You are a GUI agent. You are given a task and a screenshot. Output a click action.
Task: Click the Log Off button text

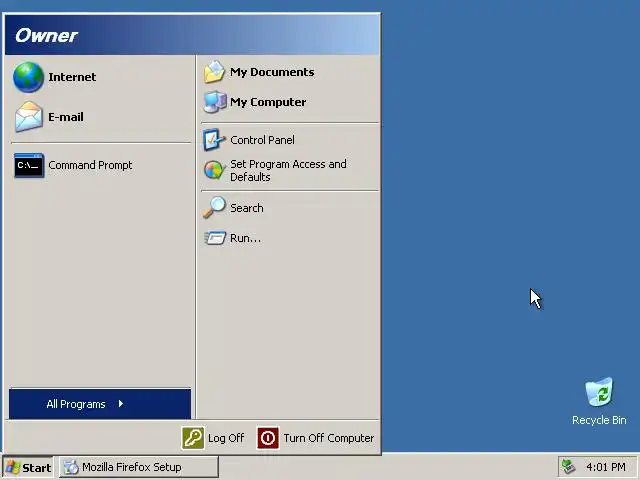pos(226,438)
